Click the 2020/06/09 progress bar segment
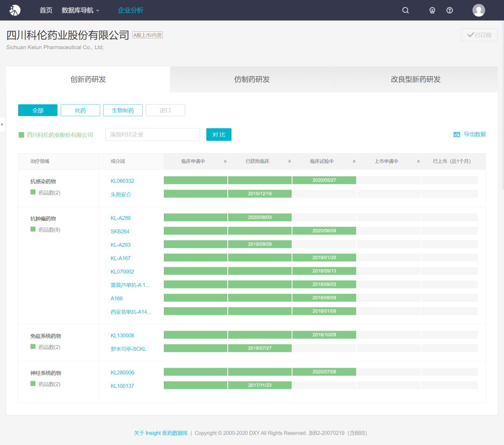The height and width of the screenshot is (445, 504). [x=324, y=231]
